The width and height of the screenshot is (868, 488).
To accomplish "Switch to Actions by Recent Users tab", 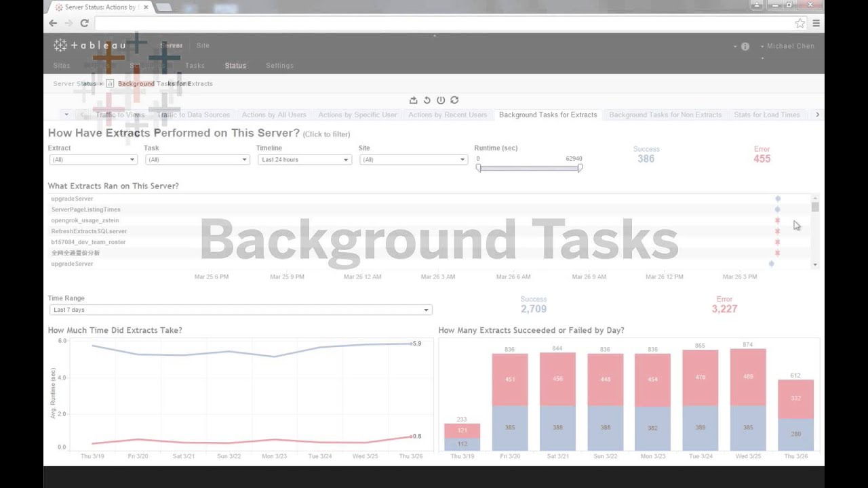I will (x=448, y=115).
